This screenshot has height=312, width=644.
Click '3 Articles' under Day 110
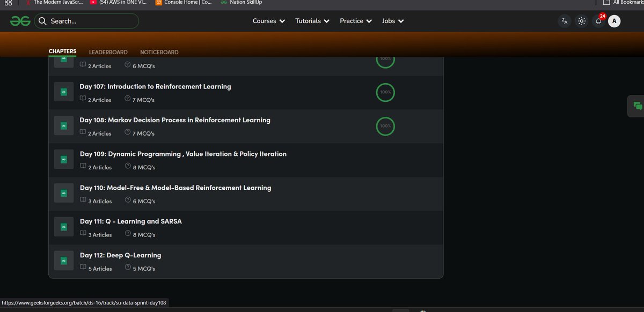pos(100,201)
